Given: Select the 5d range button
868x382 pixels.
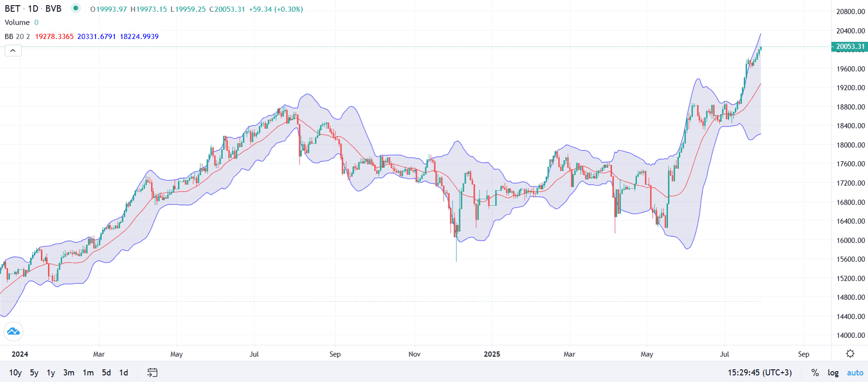Looking at the screenshot, I should coord(106,373).
